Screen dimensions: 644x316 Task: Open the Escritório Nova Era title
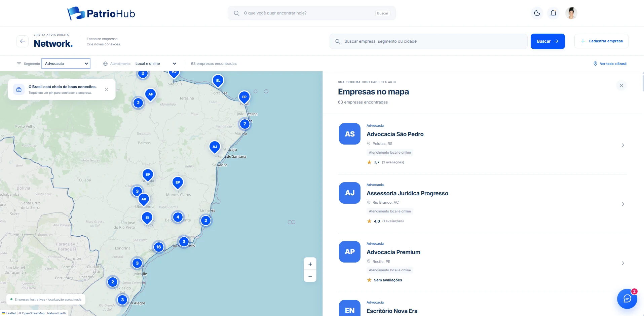click(x=392, y=311)
